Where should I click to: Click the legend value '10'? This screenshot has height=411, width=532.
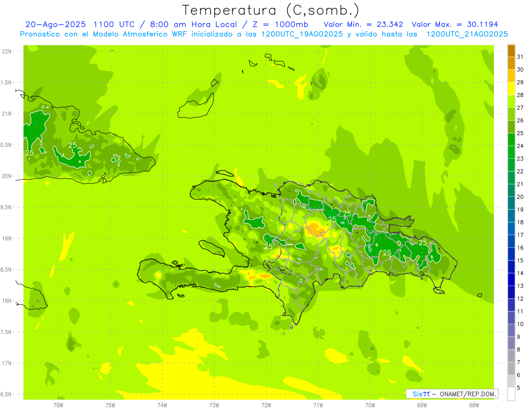(x=520, y=324)
